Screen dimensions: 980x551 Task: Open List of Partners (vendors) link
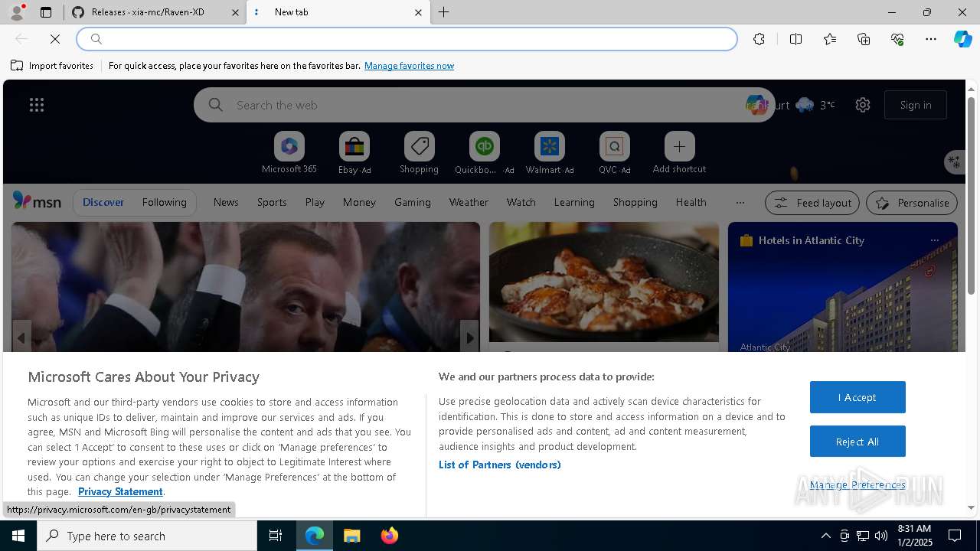click(499, 465)
